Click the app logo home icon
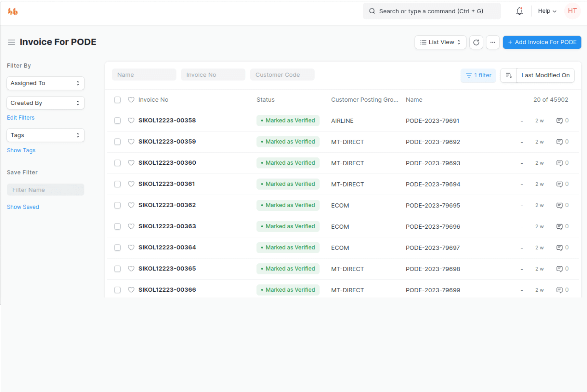The width and height of the screenshot is (587, 392). (x=13, y=12)
